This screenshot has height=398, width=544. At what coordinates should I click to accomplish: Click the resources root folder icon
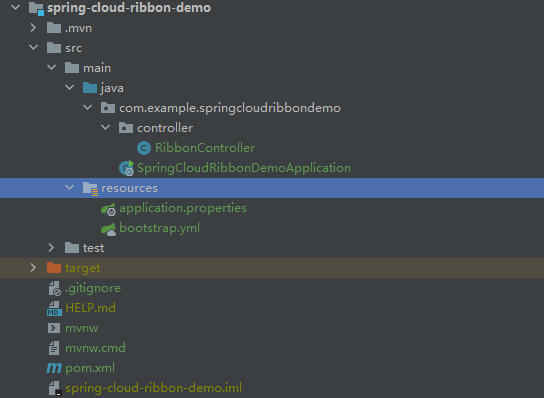pos(91,188)
